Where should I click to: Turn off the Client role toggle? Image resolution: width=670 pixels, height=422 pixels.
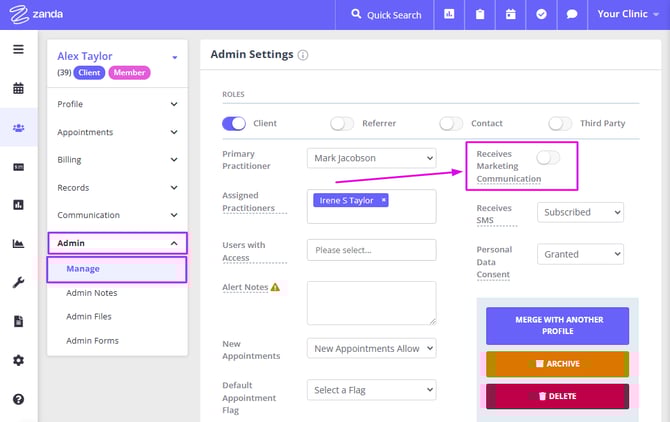tap(234, 123)
